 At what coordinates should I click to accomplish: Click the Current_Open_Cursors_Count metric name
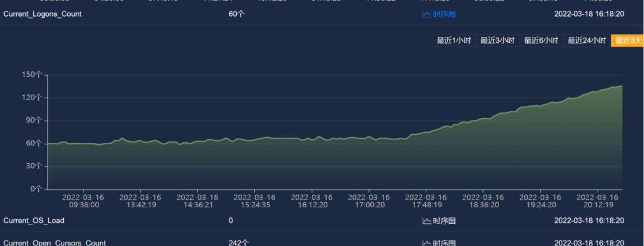(x=54, y=242)
